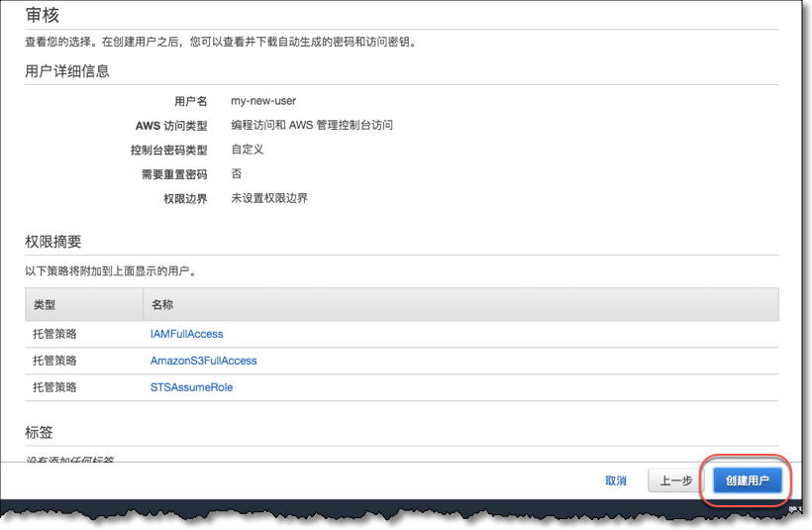The height and width of the screenshot is (530, 812).
Task: Click the 用户名 field label
Action: pyautogui.click(x=190, y=102)
